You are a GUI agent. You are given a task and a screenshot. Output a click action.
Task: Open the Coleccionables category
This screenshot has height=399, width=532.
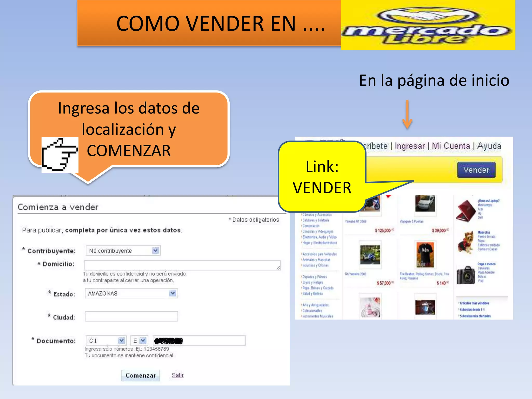[312, 311]
